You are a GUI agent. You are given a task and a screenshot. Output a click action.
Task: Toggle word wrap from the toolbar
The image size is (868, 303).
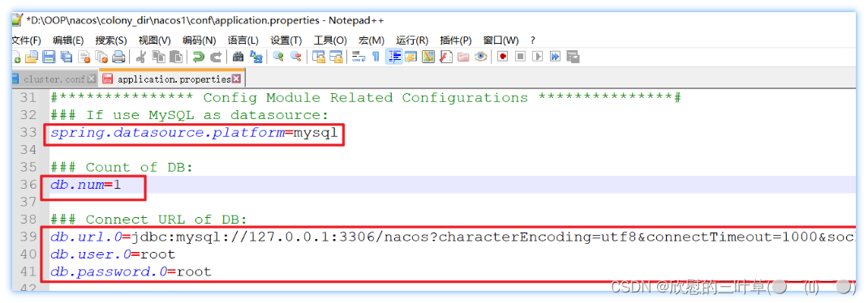359,57
